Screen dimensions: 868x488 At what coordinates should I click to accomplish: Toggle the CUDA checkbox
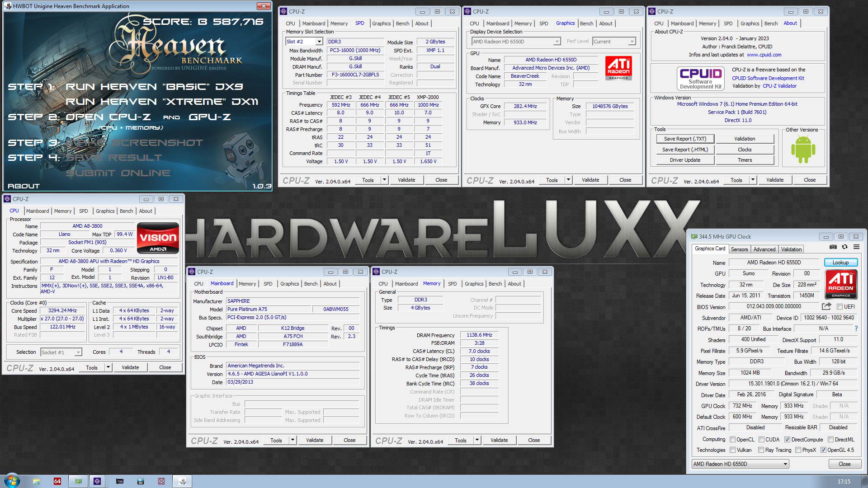[x=761, y=439]
